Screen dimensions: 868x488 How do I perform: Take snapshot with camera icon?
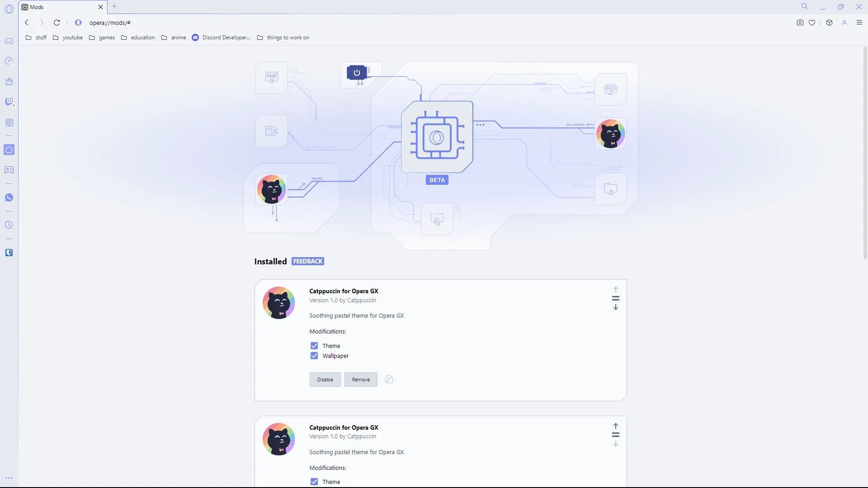pos(800,23)
